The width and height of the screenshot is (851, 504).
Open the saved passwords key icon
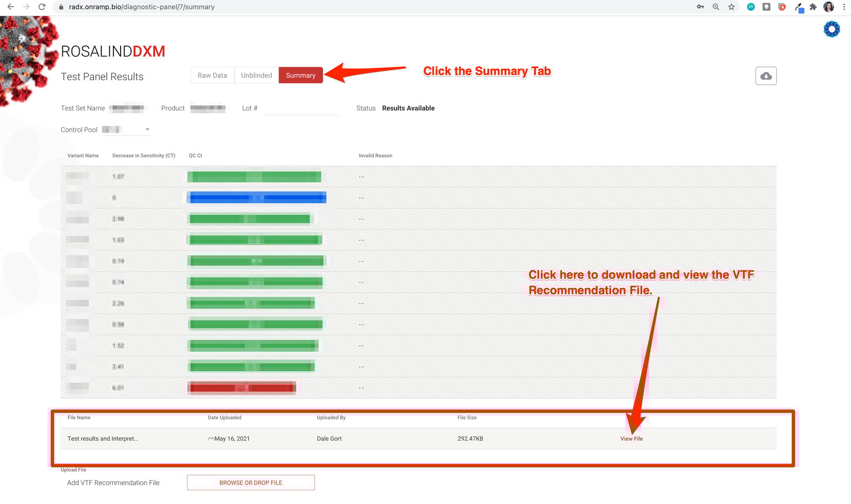point(700,7)
